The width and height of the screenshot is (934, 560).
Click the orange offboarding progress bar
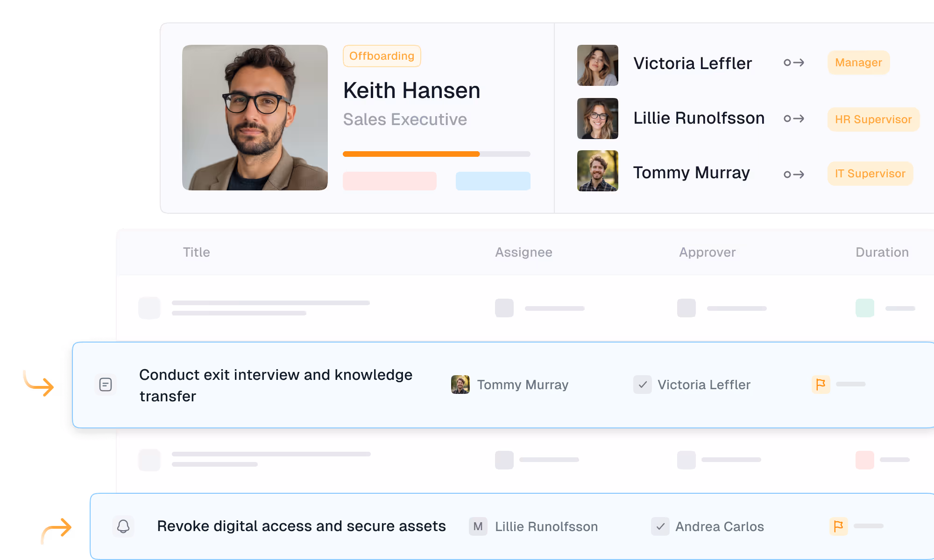[x=411, y=154]
